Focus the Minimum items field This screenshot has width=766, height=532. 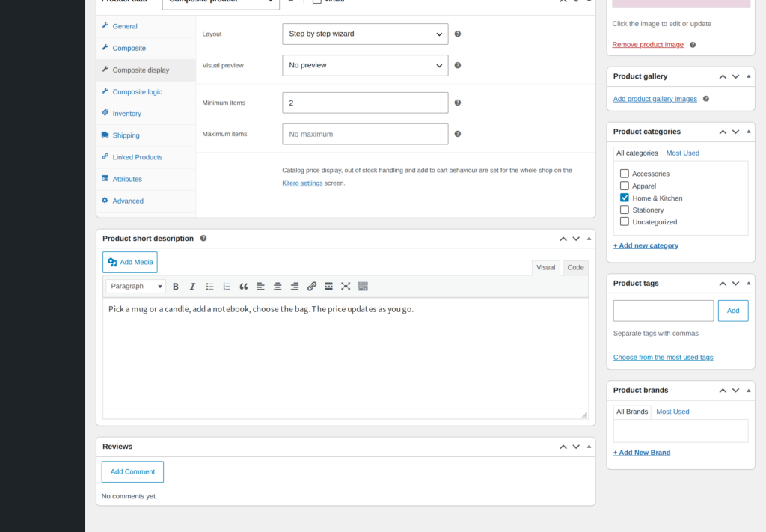click(365, 103)
